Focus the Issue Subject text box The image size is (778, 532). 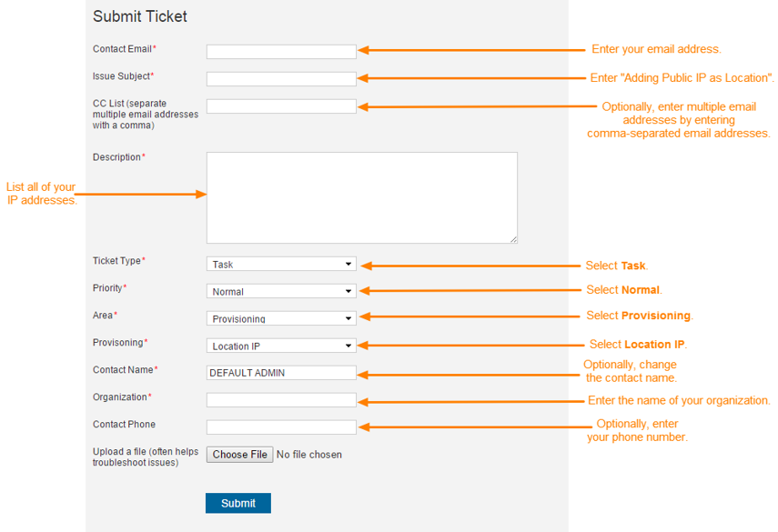click(x=281, y=79)
